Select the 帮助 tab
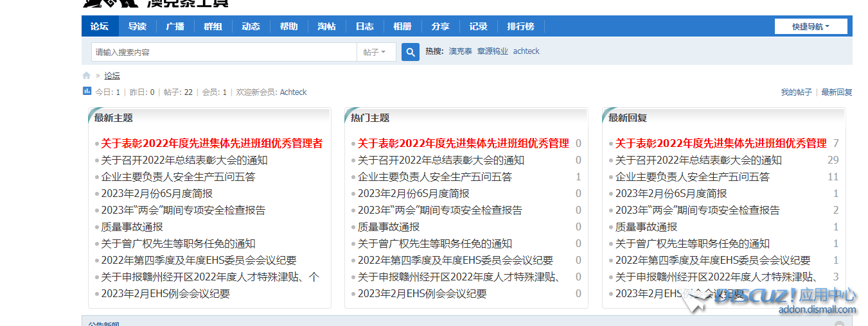This screenshot has height=326, width=868. click(x=289, y=26)
